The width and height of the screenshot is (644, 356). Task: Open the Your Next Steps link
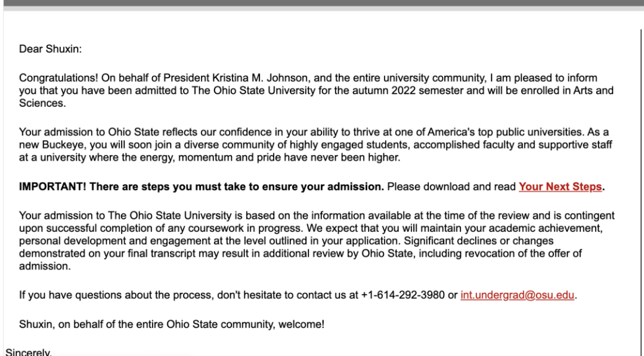point(560,187)
